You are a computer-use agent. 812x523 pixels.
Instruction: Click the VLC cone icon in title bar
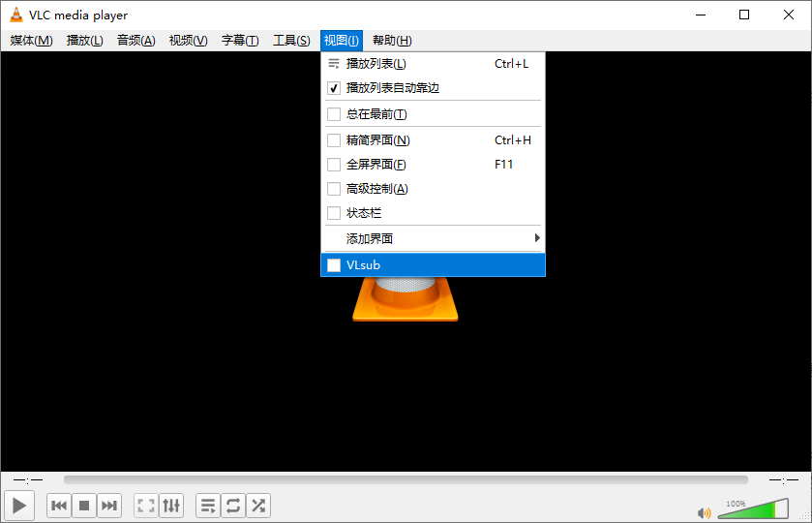pos(16,15)
